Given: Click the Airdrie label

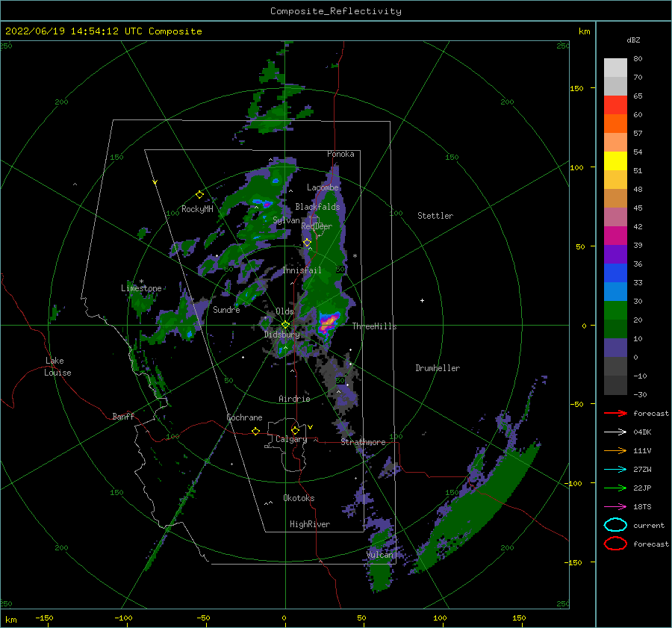Looking at the screenshot, I should [294, 399].
